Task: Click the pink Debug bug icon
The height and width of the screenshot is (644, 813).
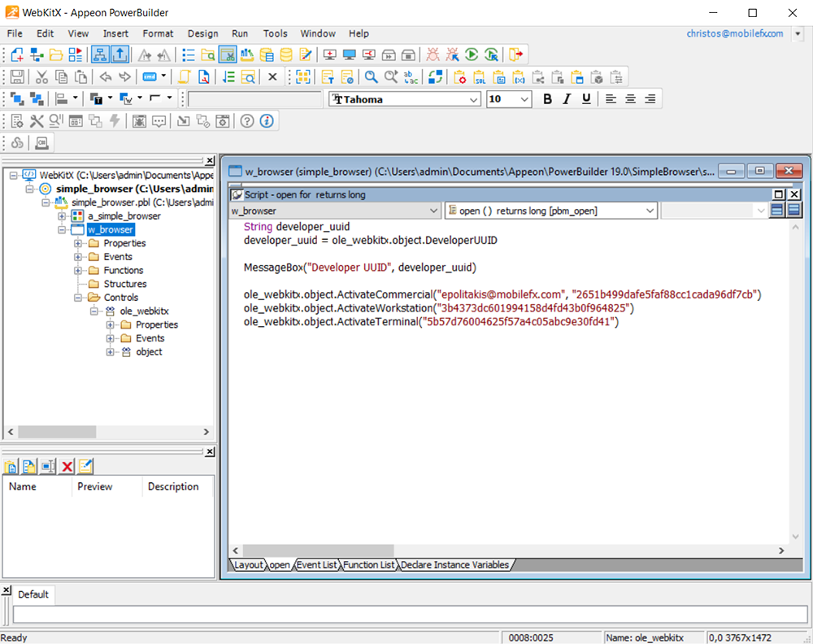Action: 433,54
